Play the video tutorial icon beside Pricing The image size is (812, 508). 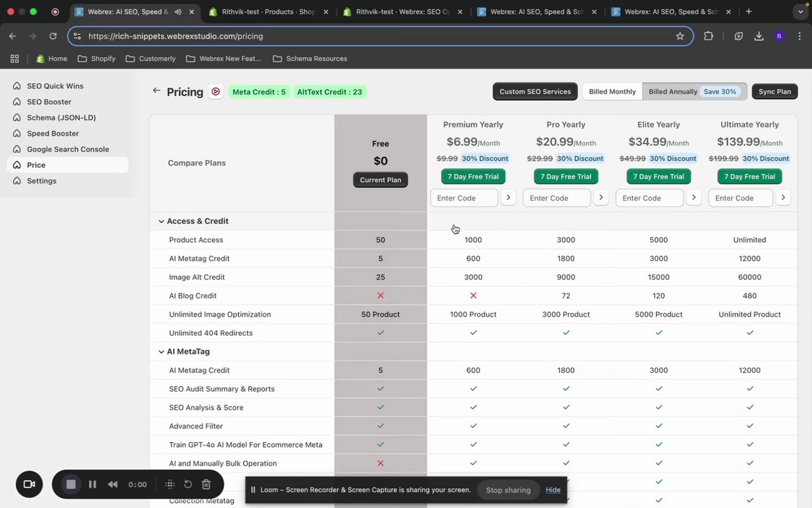click(x=216, y=91)
